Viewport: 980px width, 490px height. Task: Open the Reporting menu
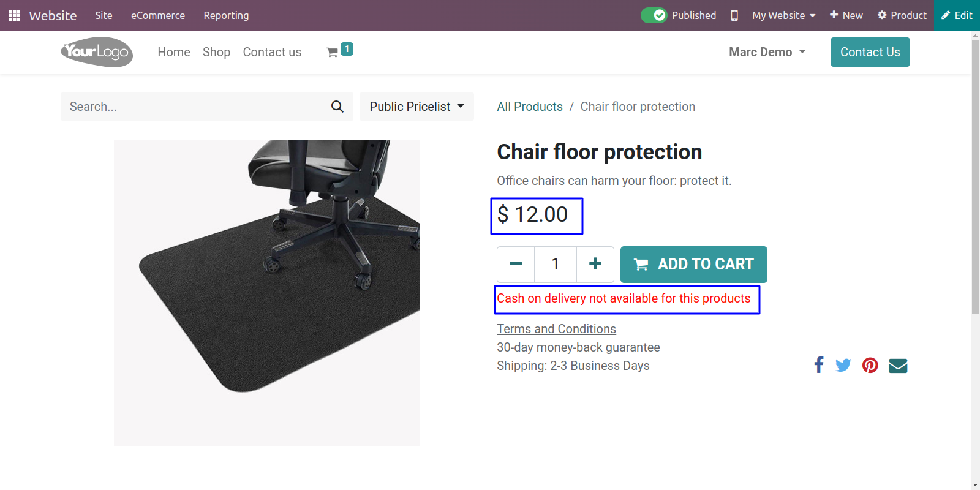click(226, 15)
